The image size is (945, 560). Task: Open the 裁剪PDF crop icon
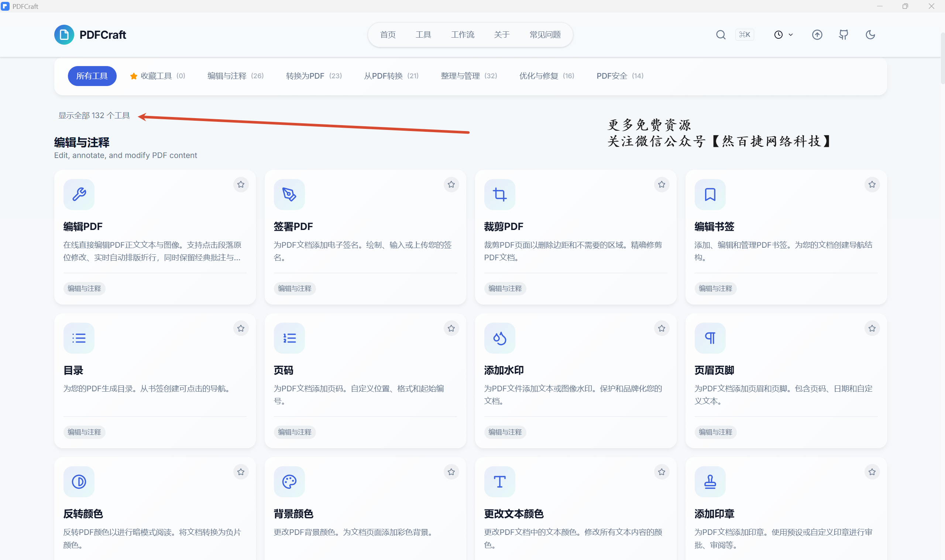(499, 194)
